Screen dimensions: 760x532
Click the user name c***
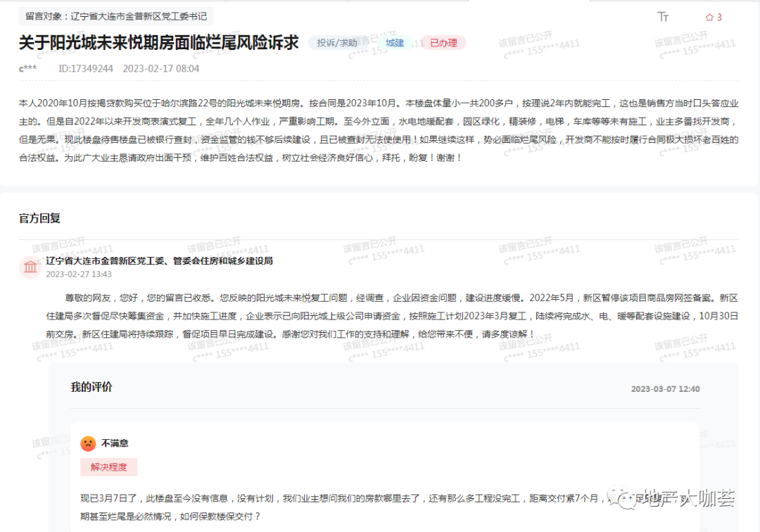coord(27,69)
